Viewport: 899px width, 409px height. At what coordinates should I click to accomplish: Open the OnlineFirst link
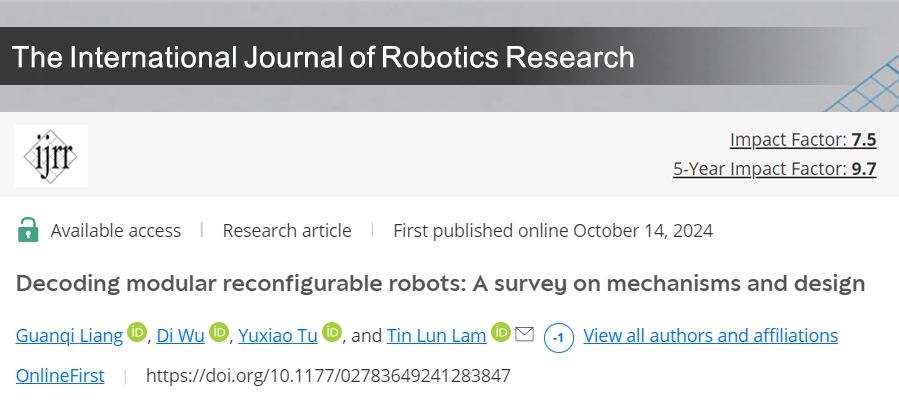click(x=58, y=376)
